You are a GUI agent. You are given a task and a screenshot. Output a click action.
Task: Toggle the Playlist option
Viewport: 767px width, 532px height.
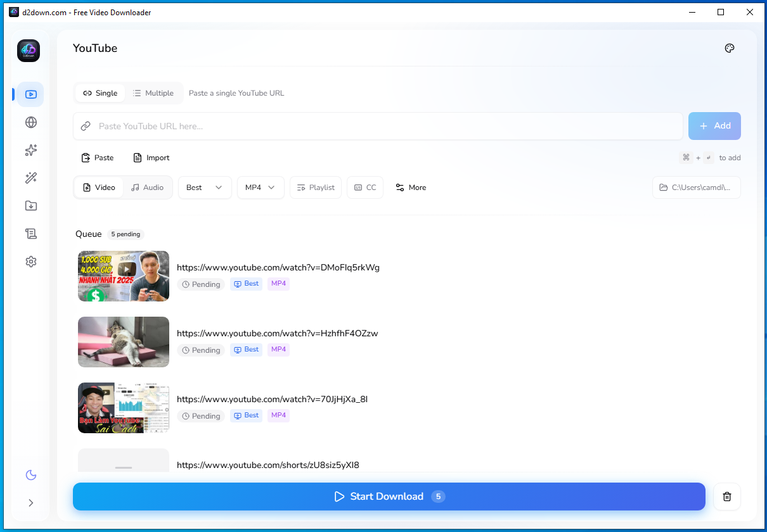coord(316,187)
